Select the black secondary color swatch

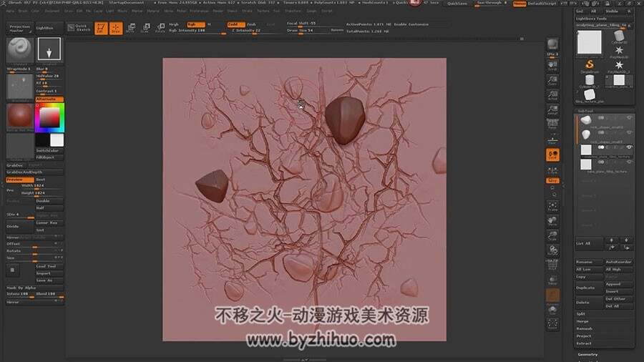42,140
